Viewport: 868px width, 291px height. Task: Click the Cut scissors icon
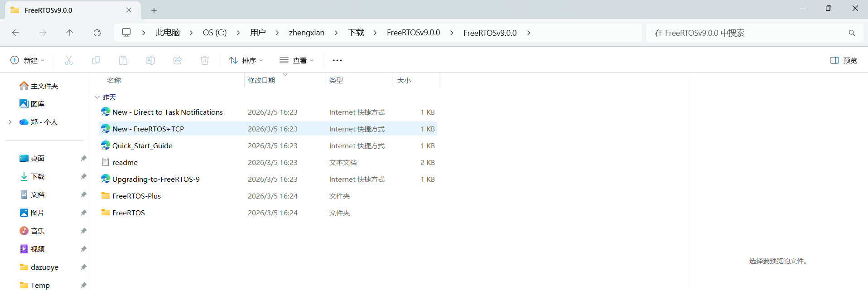pos(69,60)
